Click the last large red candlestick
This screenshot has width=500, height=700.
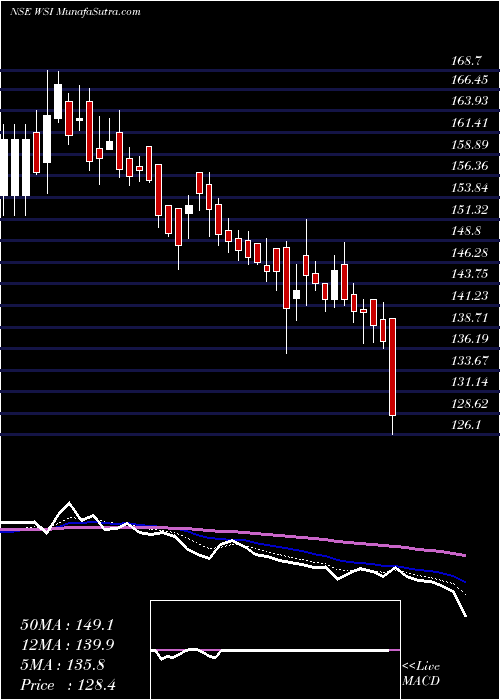pos(393,367)
